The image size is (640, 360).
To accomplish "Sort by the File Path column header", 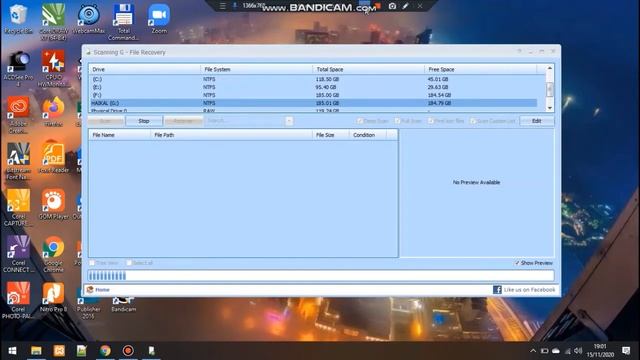I will click(x=231, y=135).
